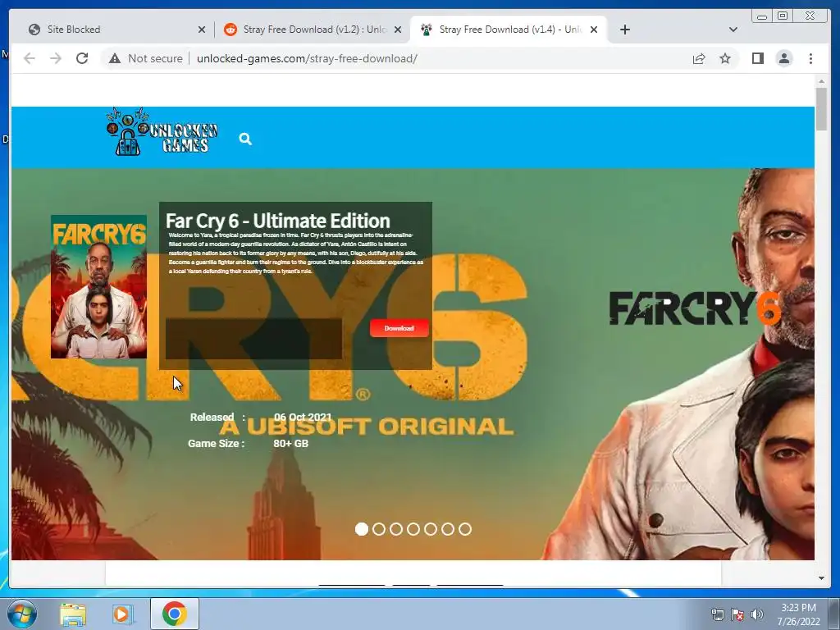Select the fourth carousel slide dot
Viewport: 840px width, 630px height.
coord(413,529)
